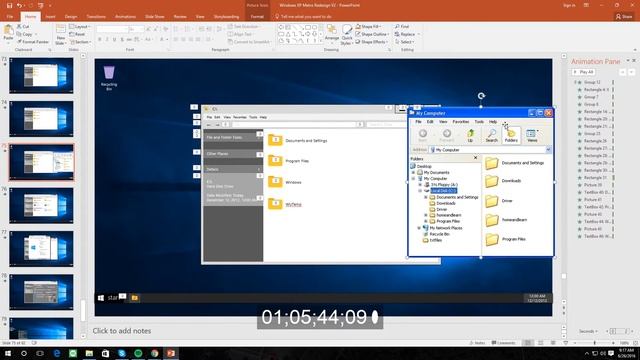Image resolution: width=640 pixels, height=360 pixels.
Task: Click the Comments button in status bar
Action: click(x=503, y=343)
